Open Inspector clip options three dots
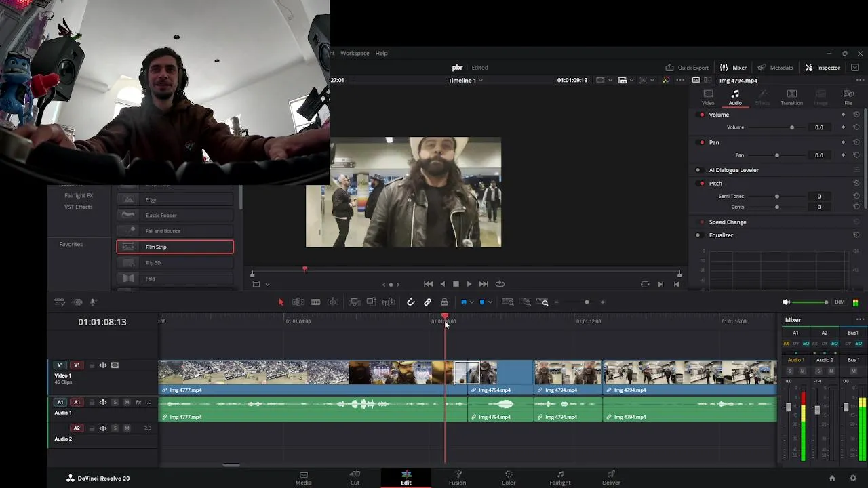This screenshot has width=868, height=488. click(860, 80)
